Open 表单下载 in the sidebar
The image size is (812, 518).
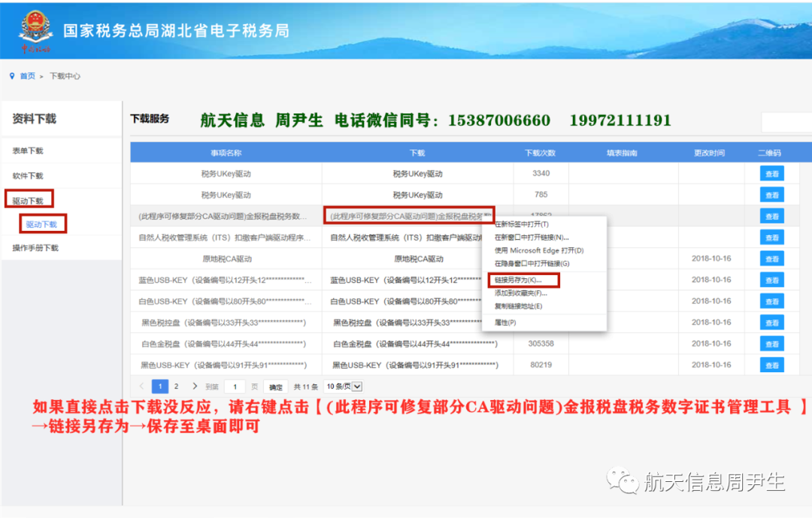28,150
